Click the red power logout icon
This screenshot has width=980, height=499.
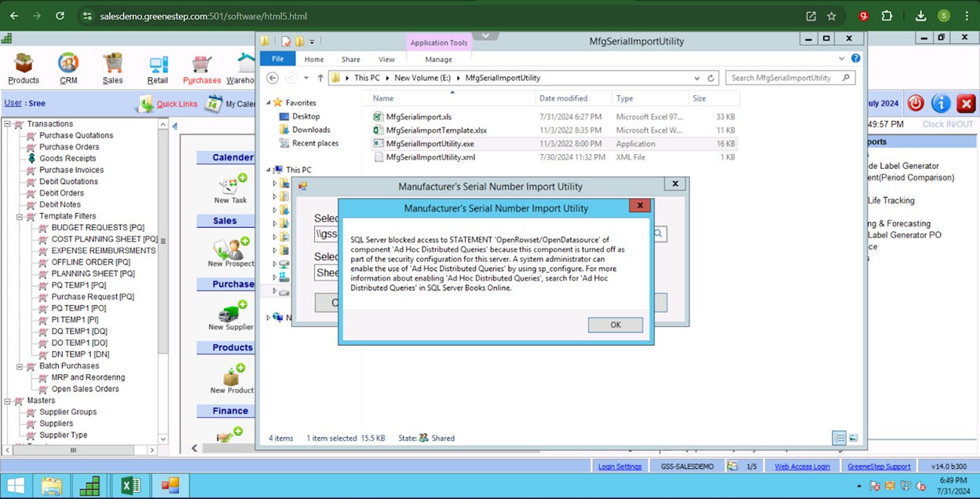pyautogui.click(x=916, y=104)
